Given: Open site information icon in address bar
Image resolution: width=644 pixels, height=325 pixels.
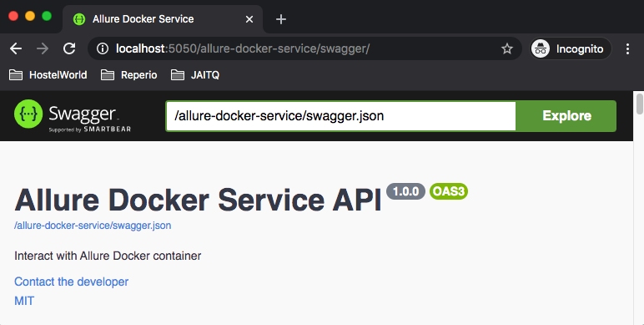Looking at the screenshot, I should [103, 48].
